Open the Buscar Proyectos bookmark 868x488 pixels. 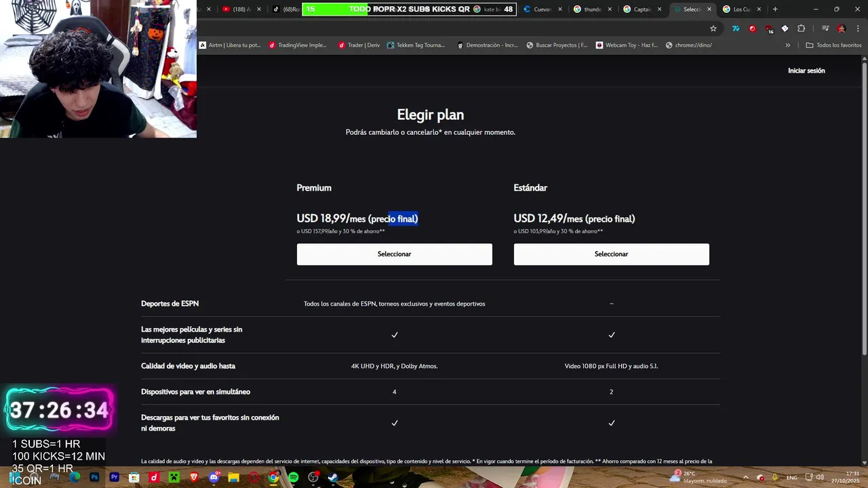557,45
